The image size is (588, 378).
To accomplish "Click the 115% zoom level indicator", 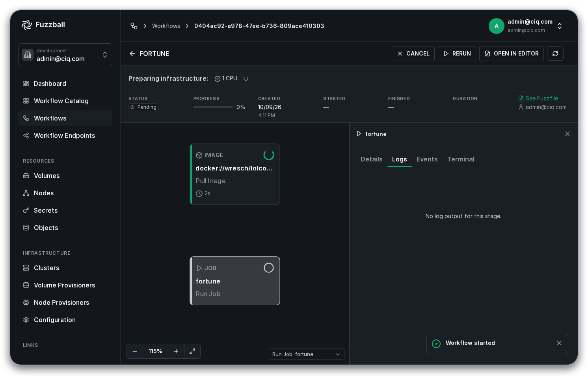I will pos(155,351).
